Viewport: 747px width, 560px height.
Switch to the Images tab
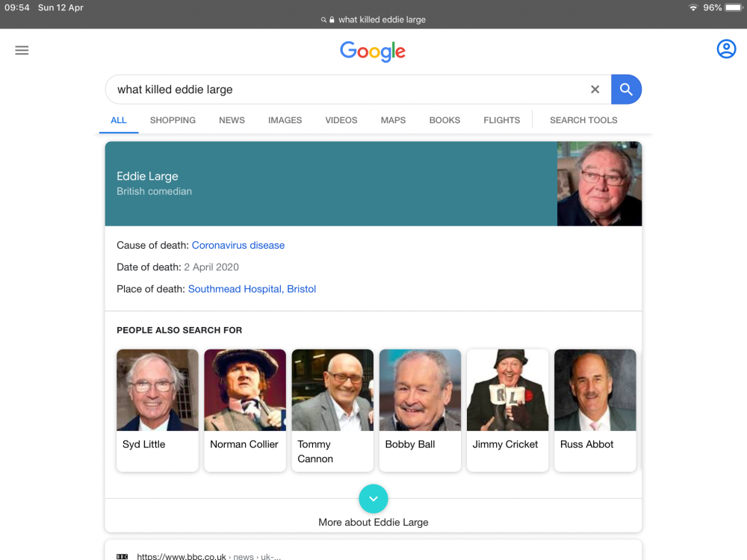(x=285, y=120)
